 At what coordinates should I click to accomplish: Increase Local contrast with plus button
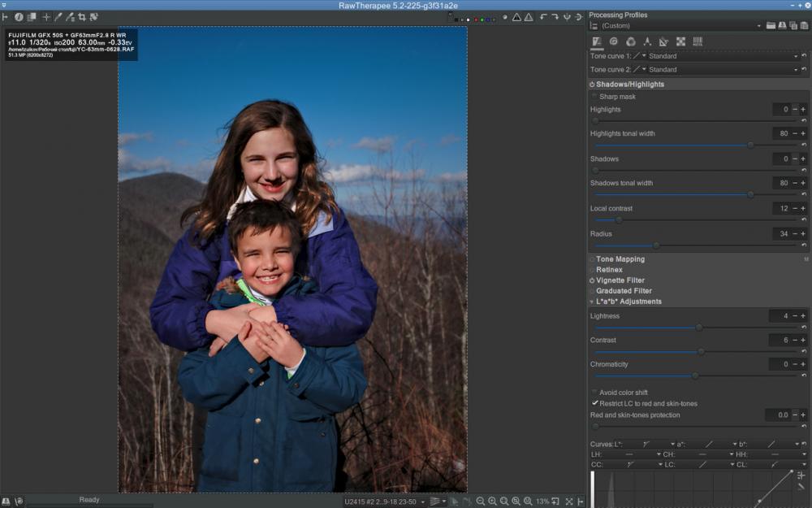click(803, 208)
